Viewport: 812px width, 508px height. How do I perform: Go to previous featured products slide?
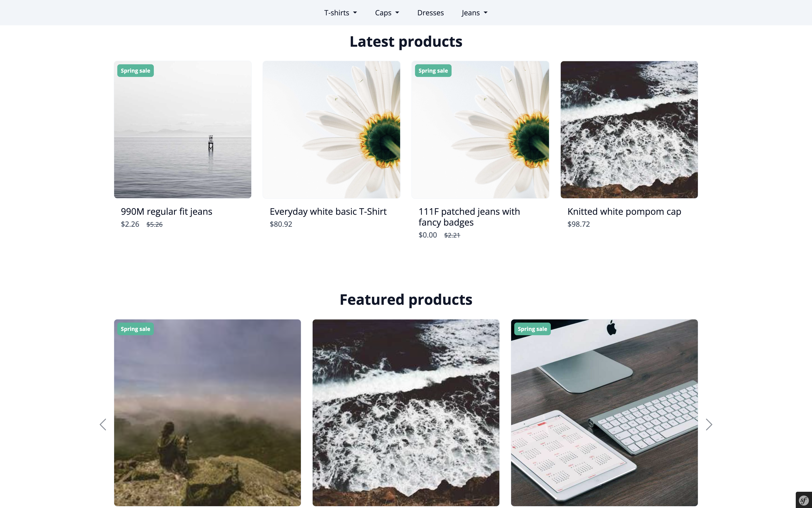click(x=103, y=424)
